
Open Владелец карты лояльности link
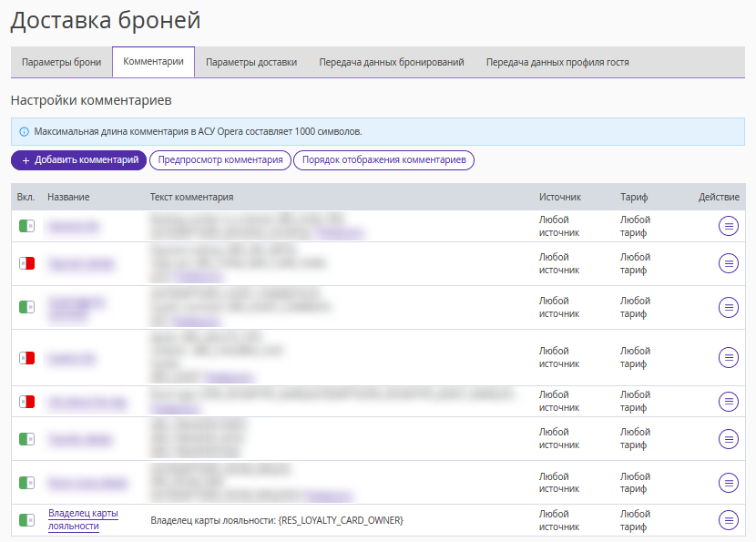tap(83, 520)
